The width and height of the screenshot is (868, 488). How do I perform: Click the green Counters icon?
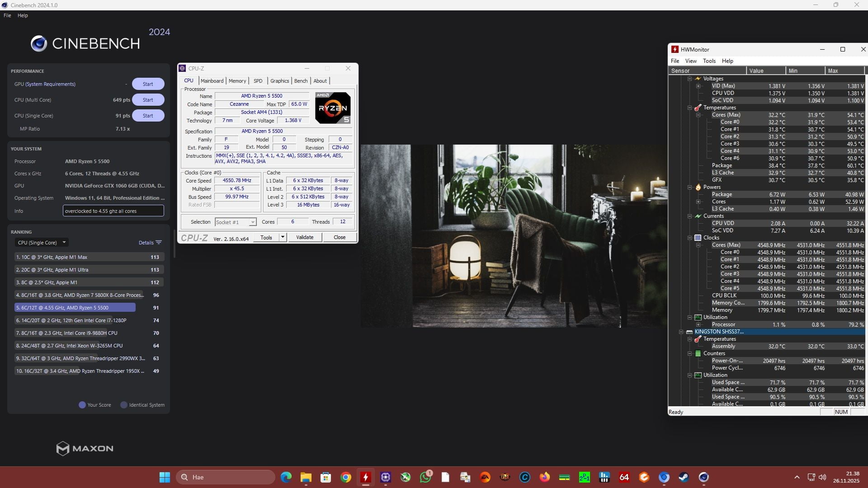698,353
